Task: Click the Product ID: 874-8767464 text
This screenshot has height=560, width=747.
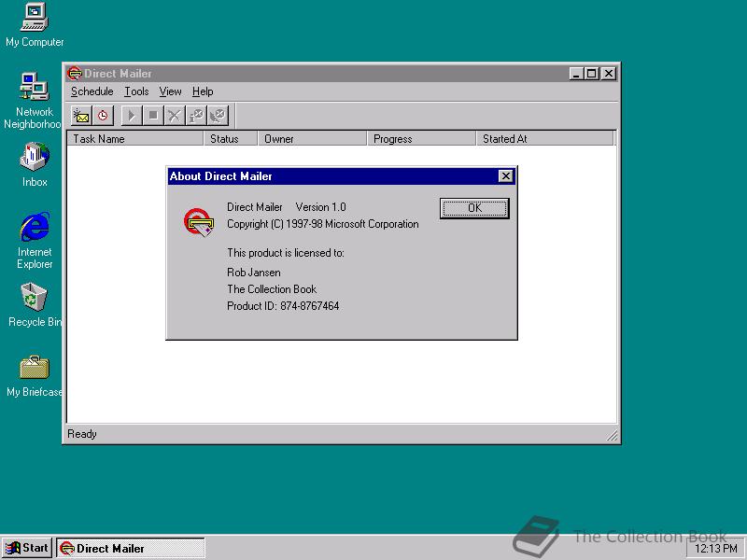Action: (x=283, y=306)
